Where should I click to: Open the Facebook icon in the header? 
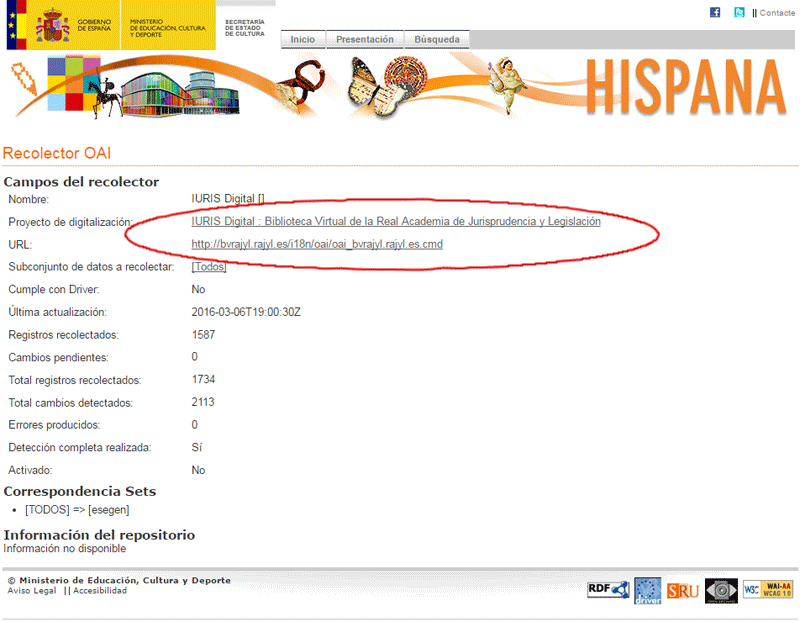[x=715, y=12]
